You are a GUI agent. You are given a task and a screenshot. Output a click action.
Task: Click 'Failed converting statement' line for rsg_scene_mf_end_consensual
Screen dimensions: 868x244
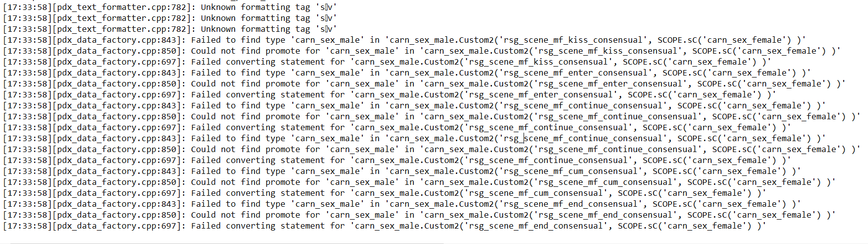click(385, 226)
